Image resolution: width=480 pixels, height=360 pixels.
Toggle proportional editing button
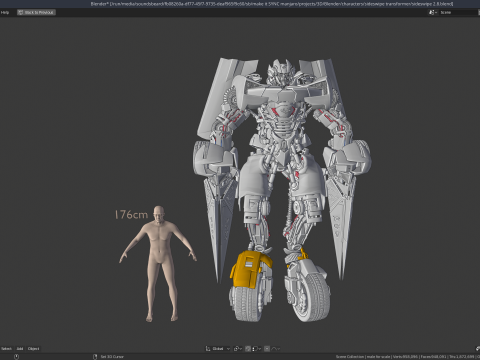point(267,349)
